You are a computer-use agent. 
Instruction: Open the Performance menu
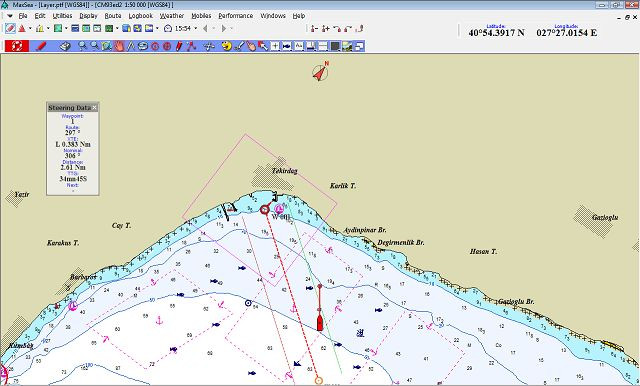pos(236,16)
